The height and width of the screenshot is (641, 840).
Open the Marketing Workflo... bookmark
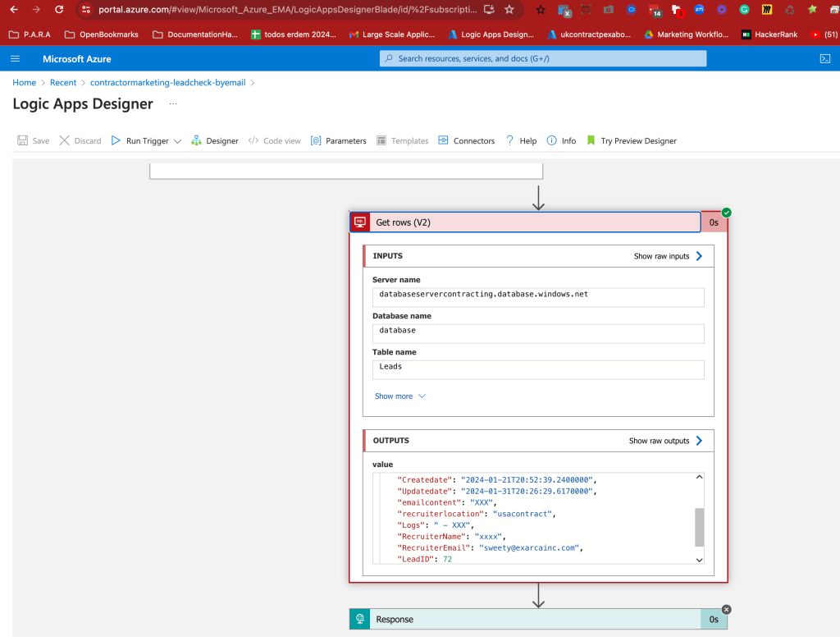pos(687,34)
